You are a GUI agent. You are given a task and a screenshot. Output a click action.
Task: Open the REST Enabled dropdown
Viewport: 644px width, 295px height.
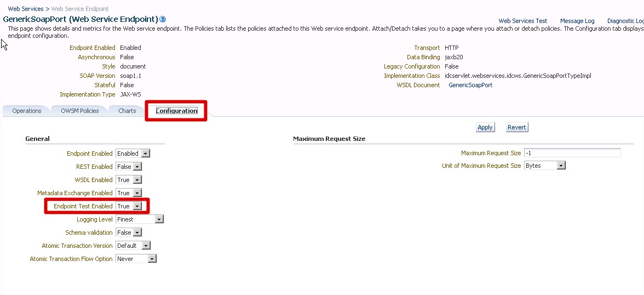point(129,167)
